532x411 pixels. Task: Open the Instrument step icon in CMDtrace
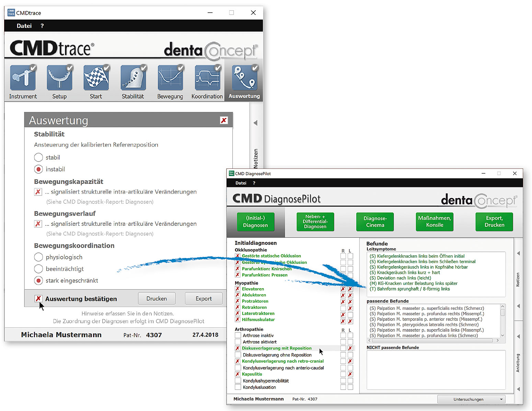pos(23,78)
